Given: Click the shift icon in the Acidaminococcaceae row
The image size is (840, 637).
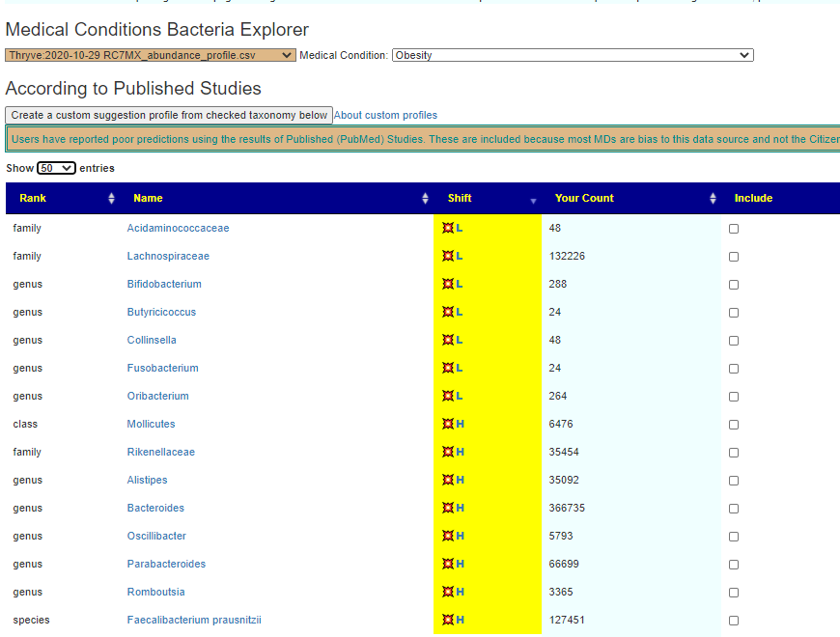Looking at the screenshot, I should 448,229.
